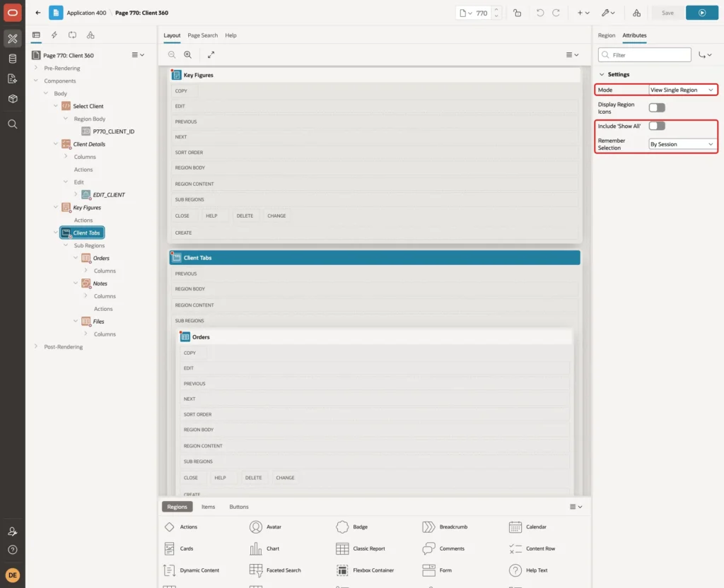Open the DE user account avatar
This screenshot has width=724, height=588.
(x=13, y=575)
